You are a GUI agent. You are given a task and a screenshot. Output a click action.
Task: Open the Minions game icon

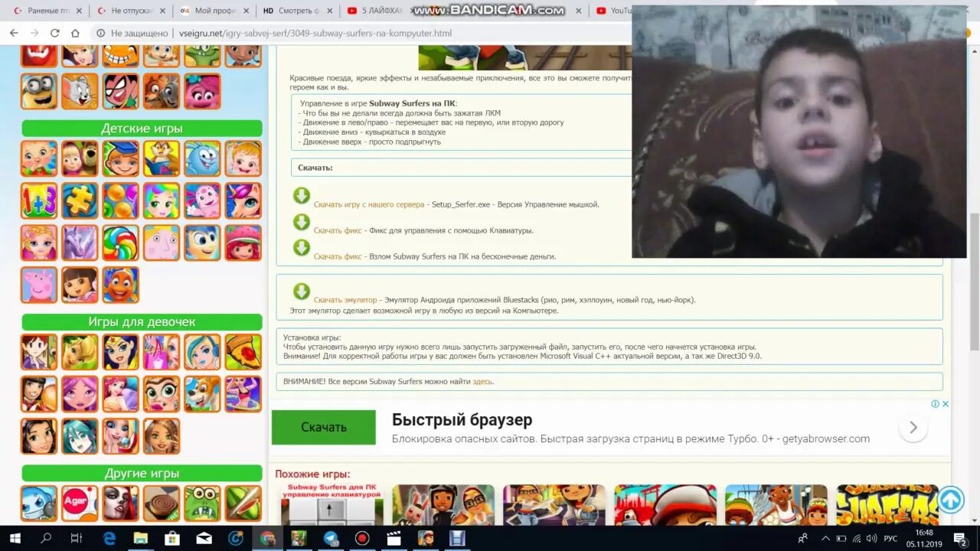point(39,91)
